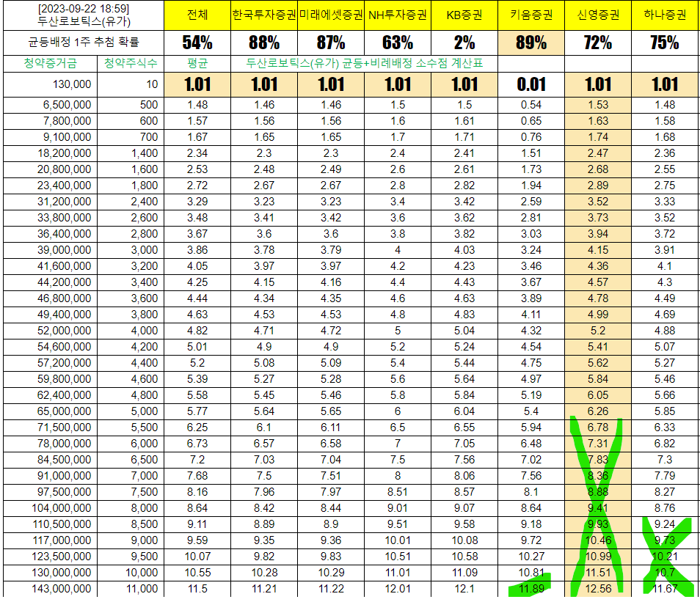
Task: Click the 9,000 share count cell
Action: pos(131,540)
